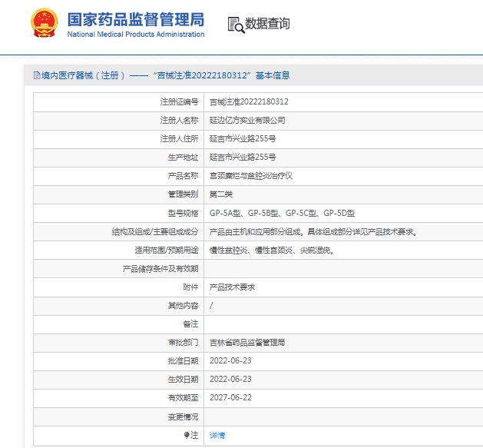Click 国家药品监督管理局 site title

click(x=136, y=19)
